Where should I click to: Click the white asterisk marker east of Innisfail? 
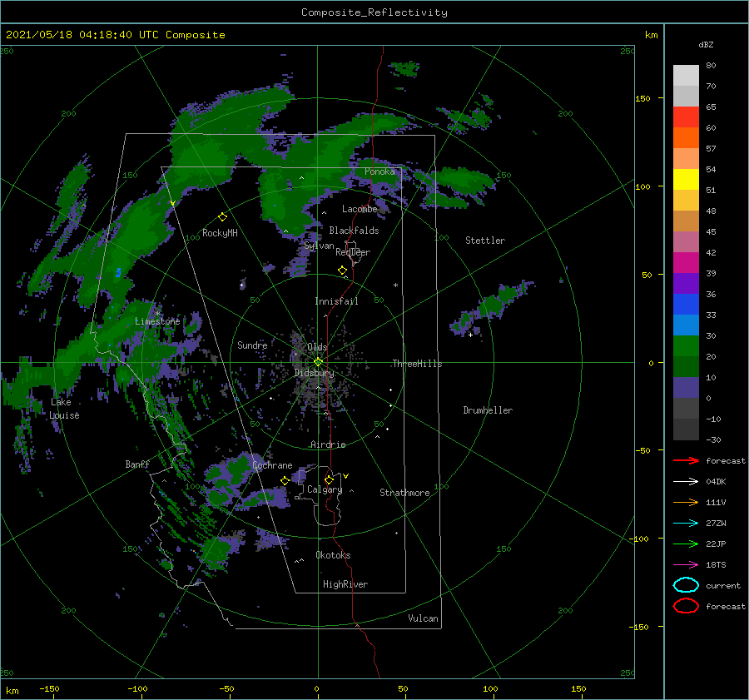click(395, 285)
